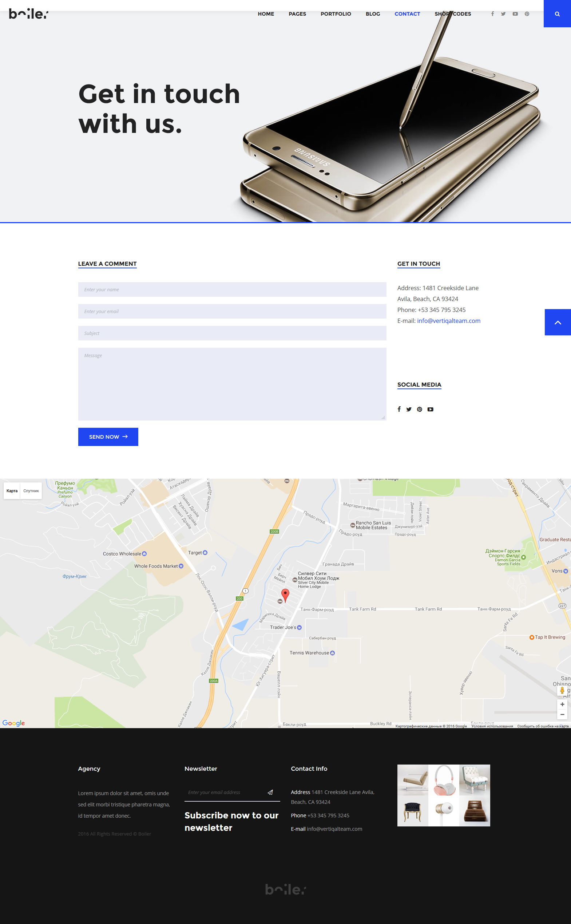Focus the Enter your email field
Image resolution: width=571 pixels, height=924 pixels.
click(232, 311)
